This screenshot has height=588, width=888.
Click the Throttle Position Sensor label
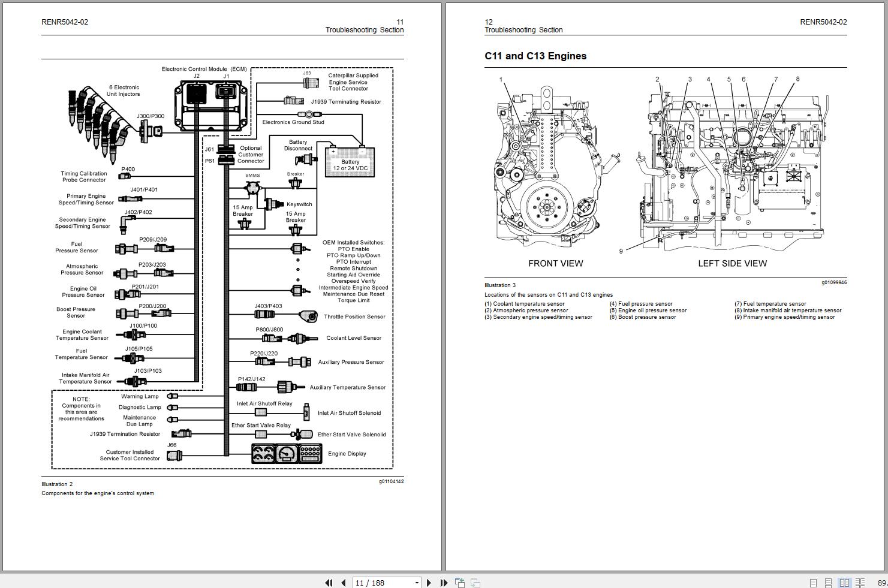click(354, 316)
